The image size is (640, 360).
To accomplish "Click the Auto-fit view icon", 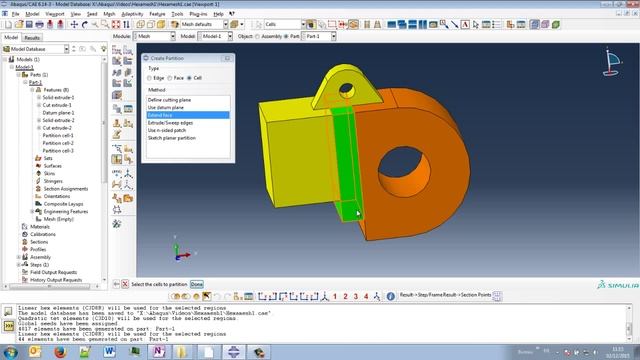I will [116, 24].
